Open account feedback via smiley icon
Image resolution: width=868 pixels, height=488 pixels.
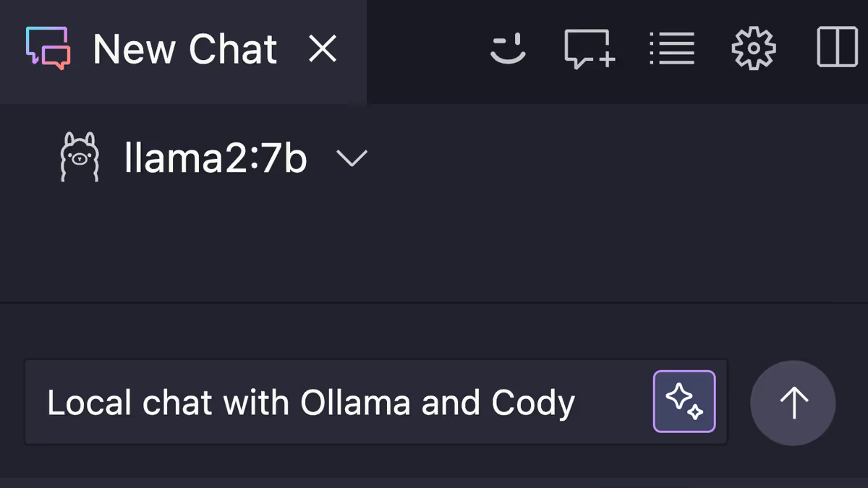(508, 48)
